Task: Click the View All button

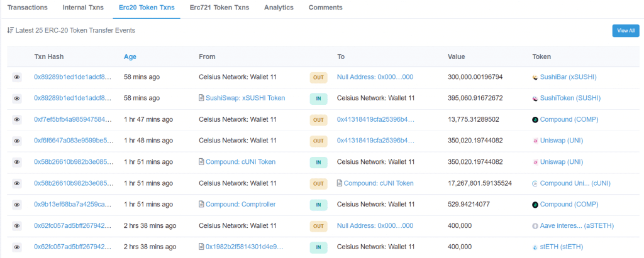Action: (x=626, y=31)
